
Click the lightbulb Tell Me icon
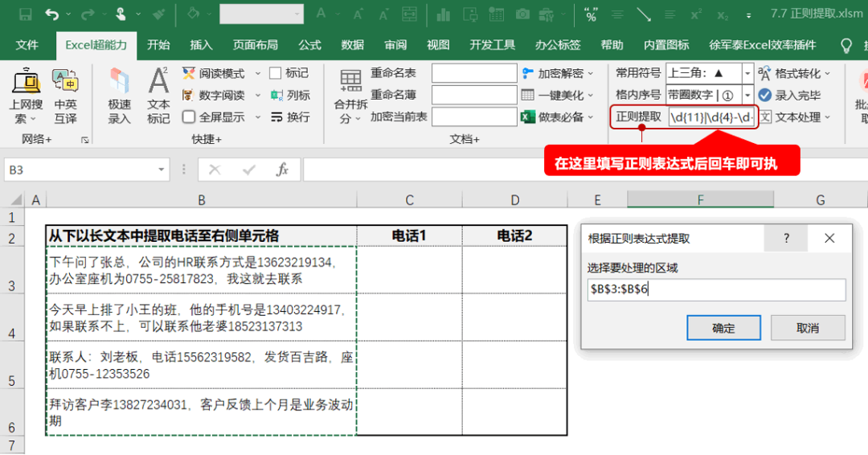click(x=845, y=45)
